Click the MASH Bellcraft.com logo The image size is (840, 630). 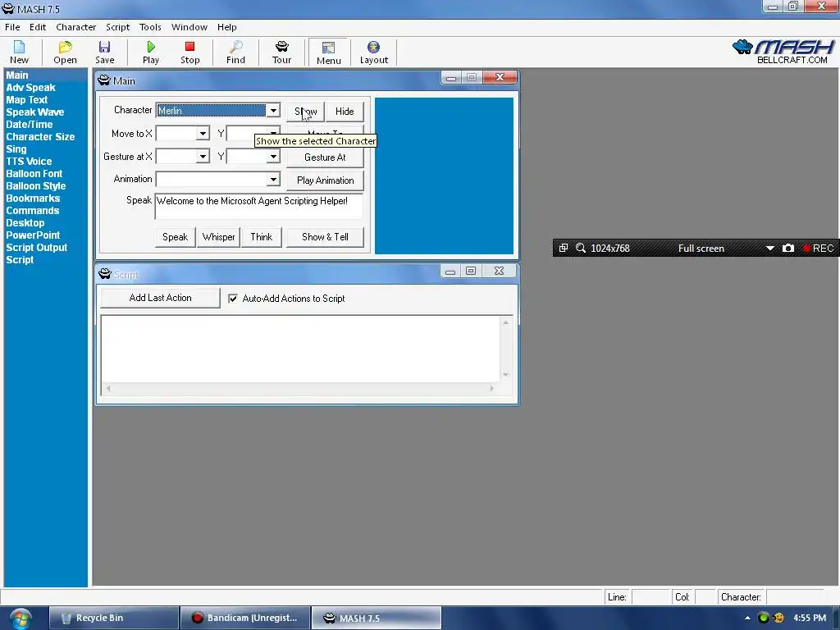pos(783,52)
